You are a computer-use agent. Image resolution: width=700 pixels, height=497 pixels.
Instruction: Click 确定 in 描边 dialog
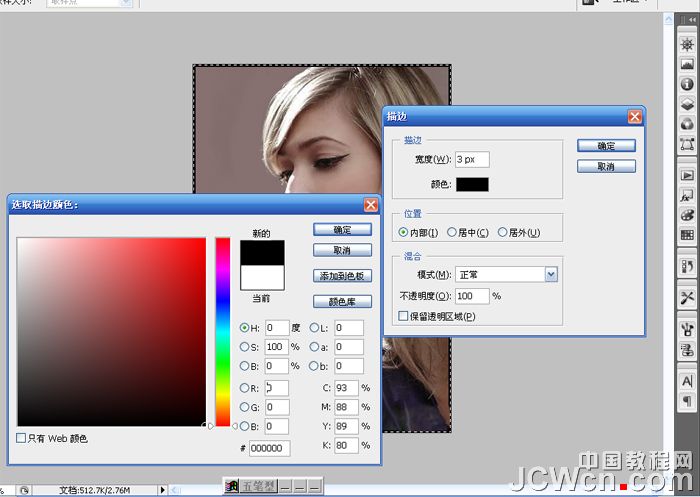[606, 146]
